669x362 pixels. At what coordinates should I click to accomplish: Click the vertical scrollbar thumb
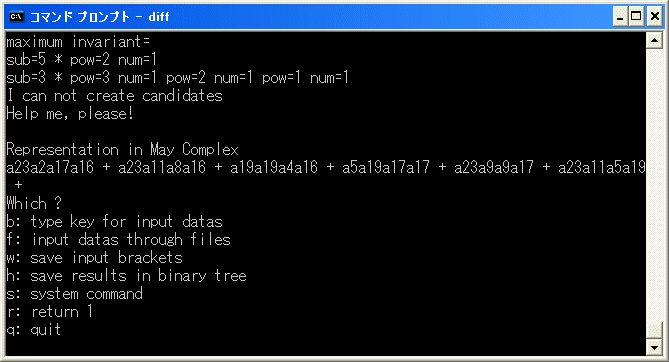[654, 330]
